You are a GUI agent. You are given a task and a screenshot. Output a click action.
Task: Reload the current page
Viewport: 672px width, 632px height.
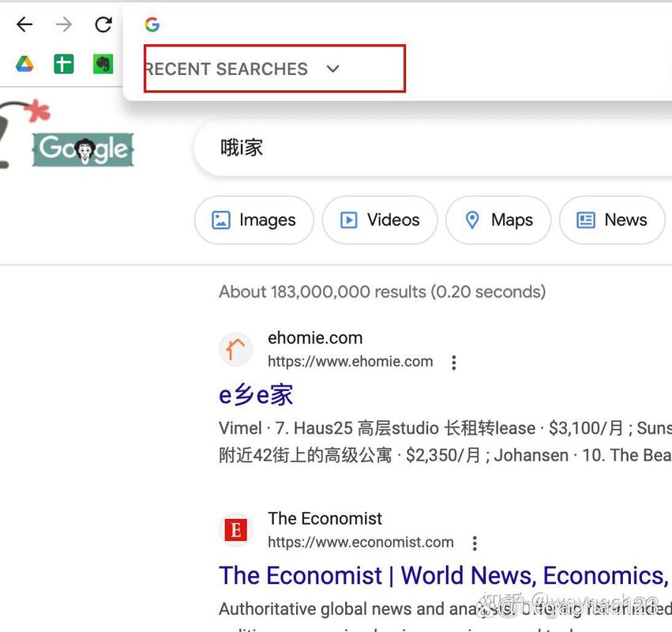[103, 24]
